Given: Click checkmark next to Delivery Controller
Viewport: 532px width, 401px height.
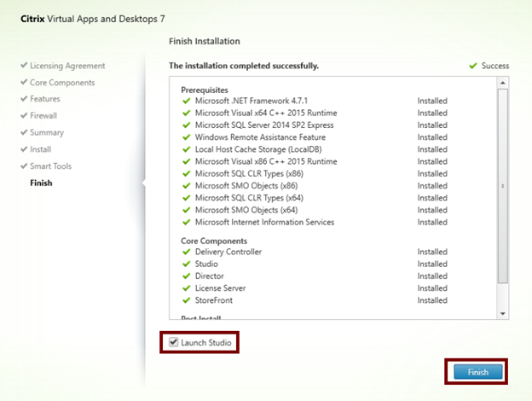Looking at the screenshot, I should [186, 252].
